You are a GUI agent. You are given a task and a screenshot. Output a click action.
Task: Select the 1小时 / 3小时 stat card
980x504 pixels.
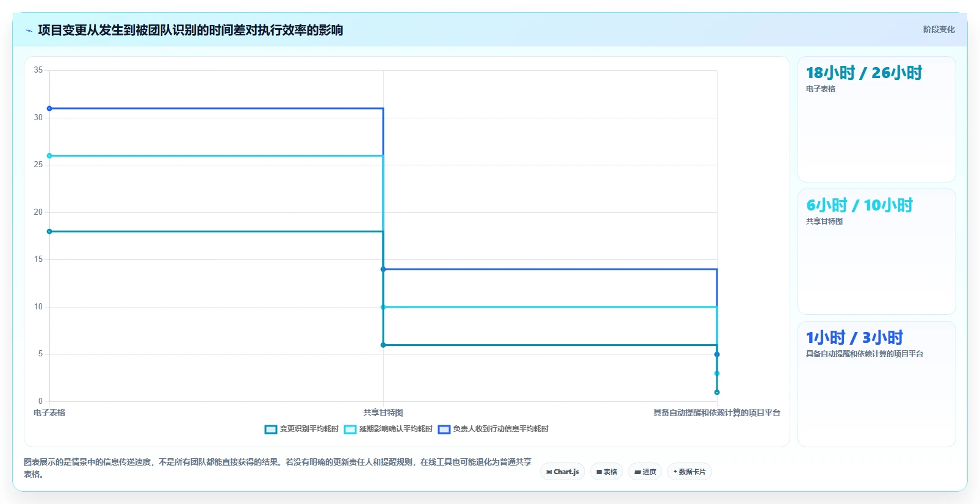click(876, 384)
